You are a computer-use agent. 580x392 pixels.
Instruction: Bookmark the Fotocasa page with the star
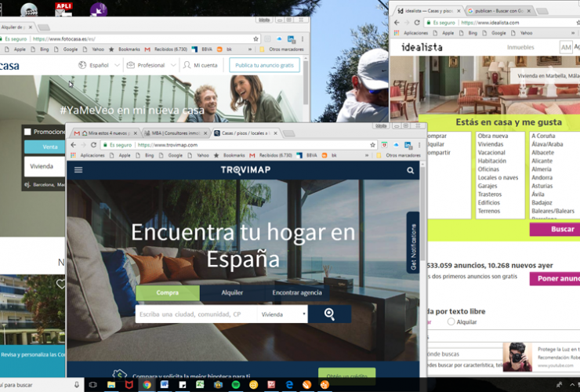256,38
